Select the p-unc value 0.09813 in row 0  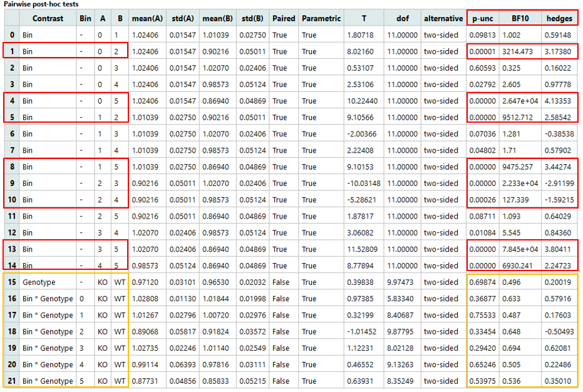pos(482,35)
